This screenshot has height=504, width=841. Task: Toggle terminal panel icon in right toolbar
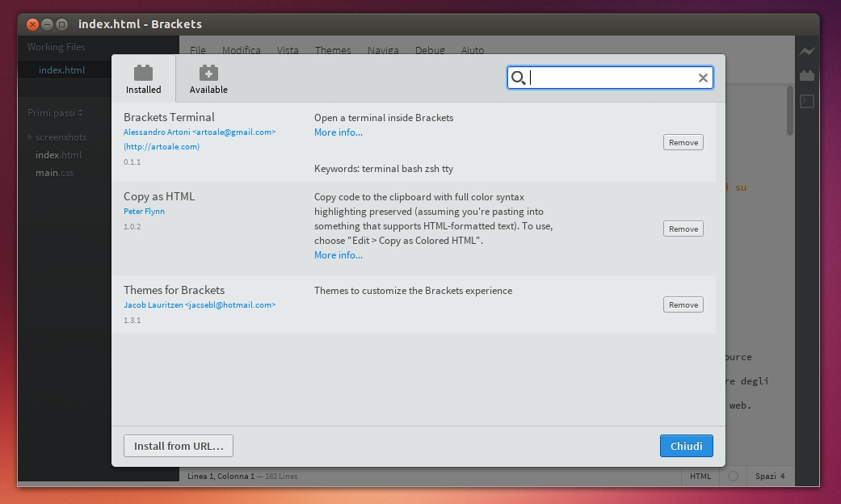[x=807, y=101]
